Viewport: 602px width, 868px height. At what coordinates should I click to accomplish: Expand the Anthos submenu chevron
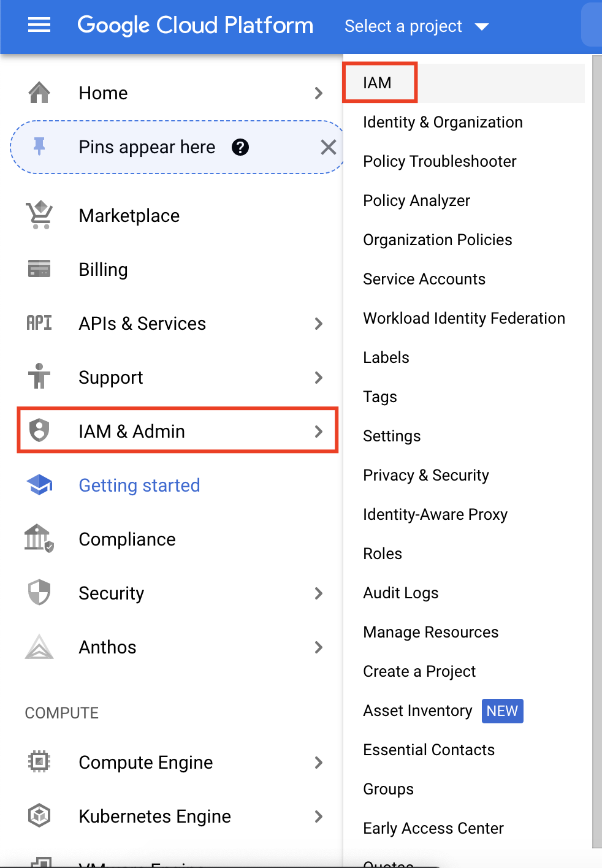point(319,647)
